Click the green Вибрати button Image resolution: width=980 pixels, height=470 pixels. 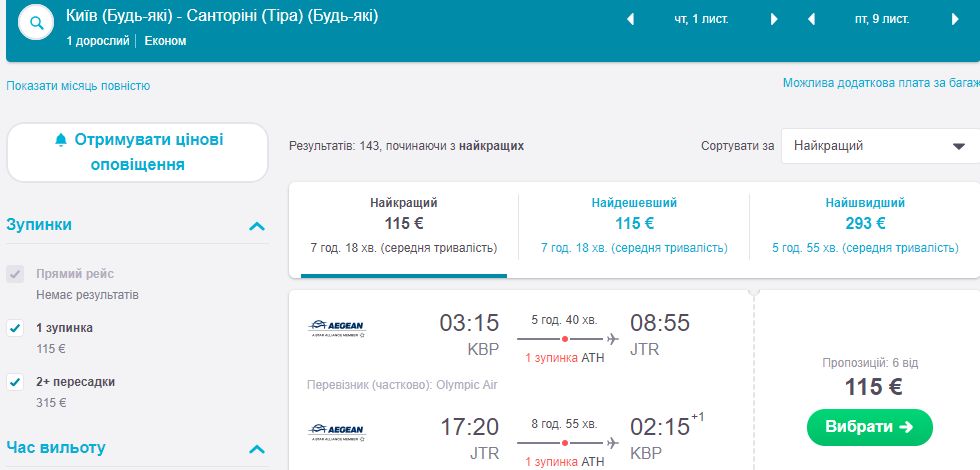(x=869, y=427)
